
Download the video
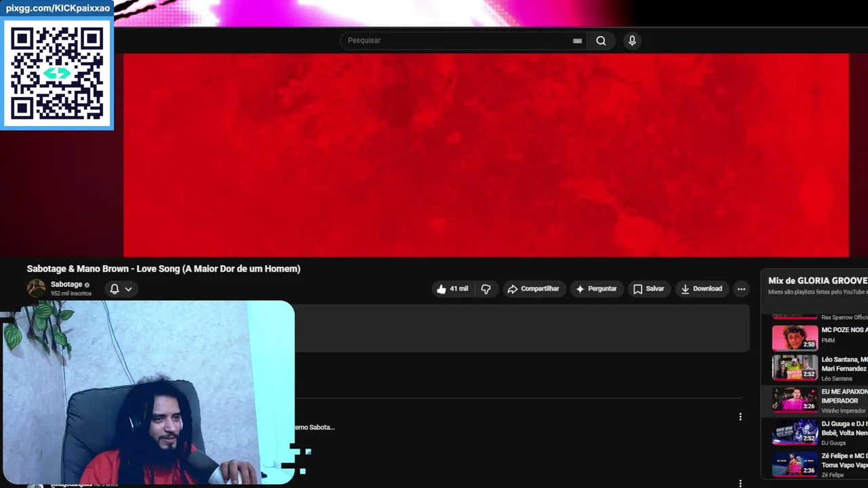point(702,289)
